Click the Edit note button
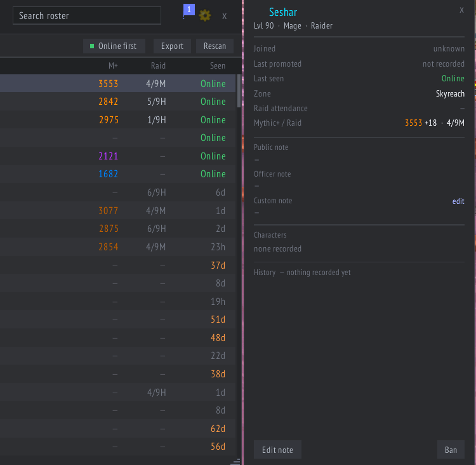This screenshot has height=465, width=476. [277, 450]
